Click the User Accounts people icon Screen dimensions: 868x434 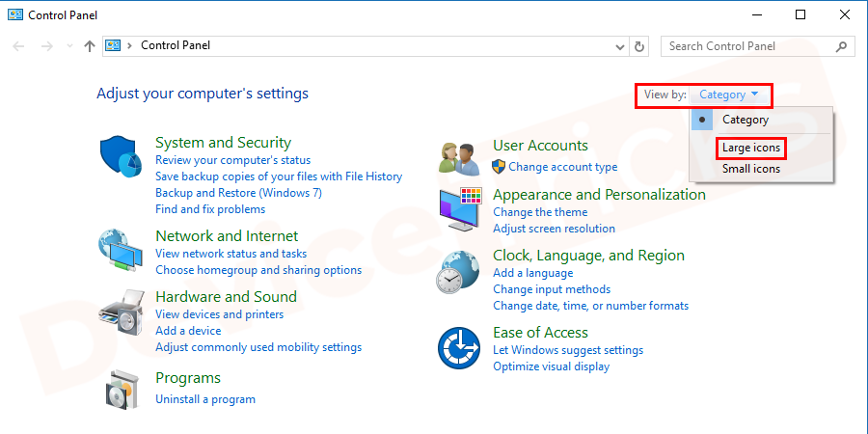(x=460, y=156)
